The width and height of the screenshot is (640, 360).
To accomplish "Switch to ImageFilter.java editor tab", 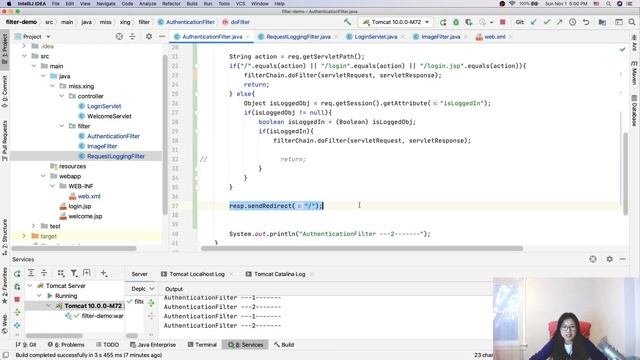I will point(440,37).
